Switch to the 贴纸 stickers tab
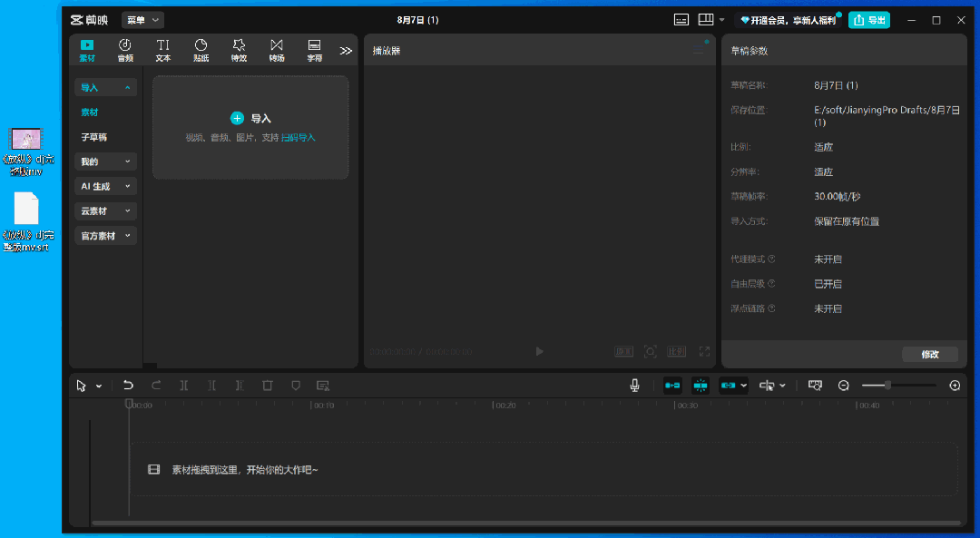The height and width of the screenshot is (538, 980). tap(201, 50)
